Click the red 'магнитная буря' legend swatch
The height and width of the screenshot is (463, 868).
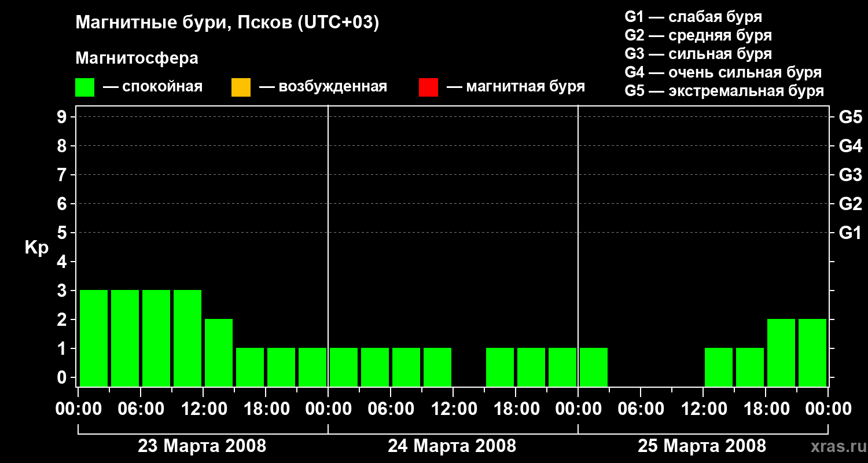(428, 87)
